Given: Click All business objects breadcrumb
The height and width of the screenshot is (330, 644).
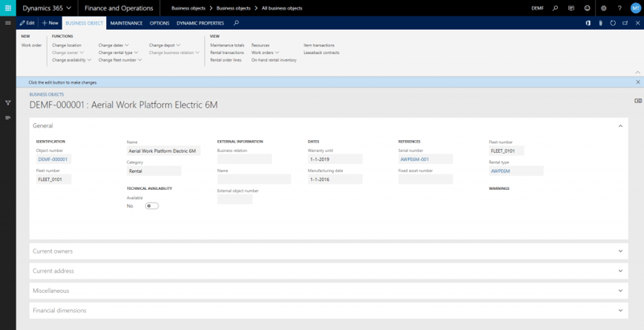Looking at the screenshot, I should tap(282, 8).
